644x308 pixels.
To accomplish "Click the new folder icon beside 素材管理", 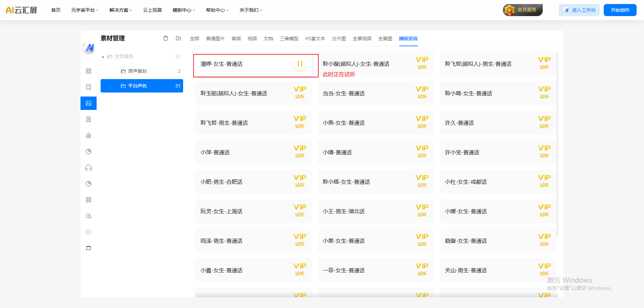I will coord(178,38).
